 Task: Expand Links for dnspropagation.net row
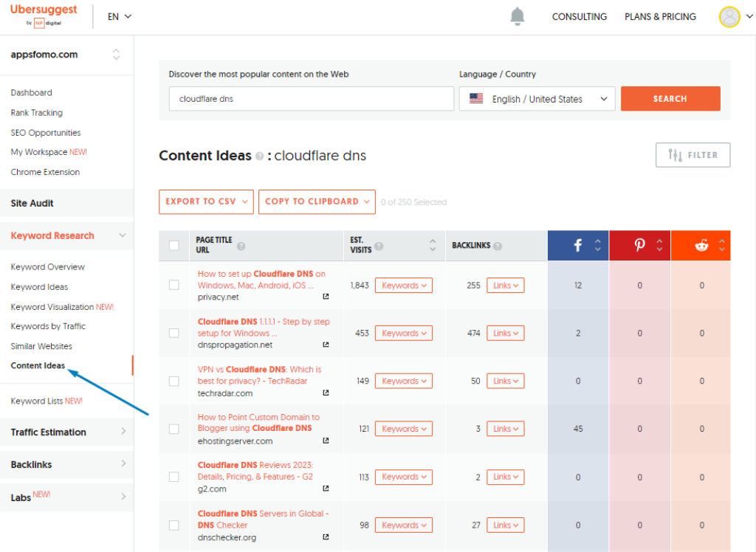tap(505, 333)
